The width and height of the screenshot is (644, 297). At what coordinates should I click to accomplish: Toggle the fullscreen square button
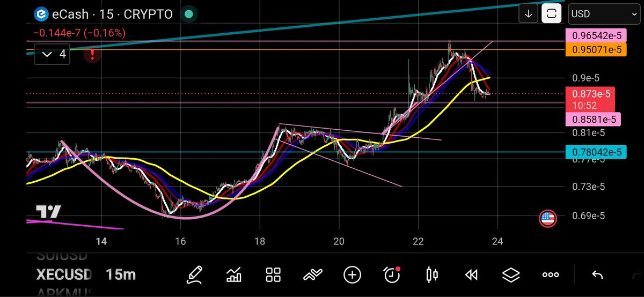551,14
